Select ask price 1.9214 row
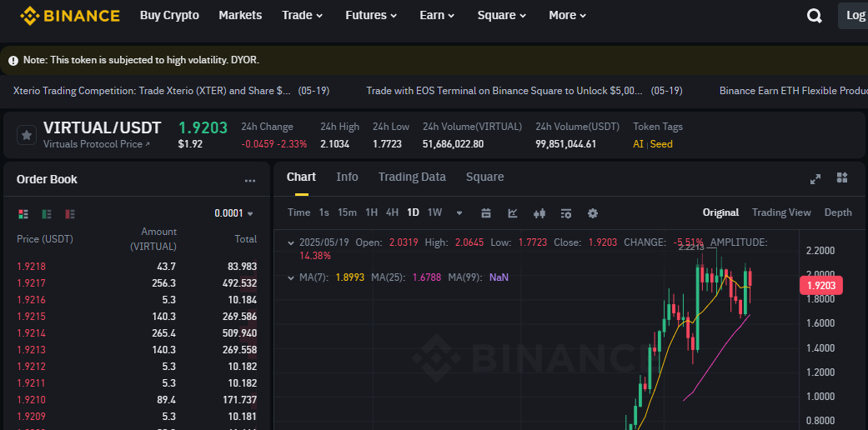This screenshot has height=430, width=868. [137, 333]
